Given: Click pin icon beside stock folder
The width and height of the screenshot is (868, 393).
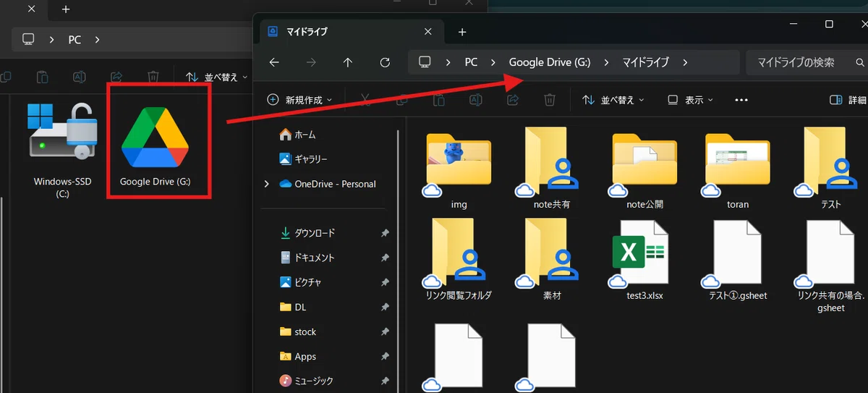Looking at the screenshot, I should click(385, 331).
